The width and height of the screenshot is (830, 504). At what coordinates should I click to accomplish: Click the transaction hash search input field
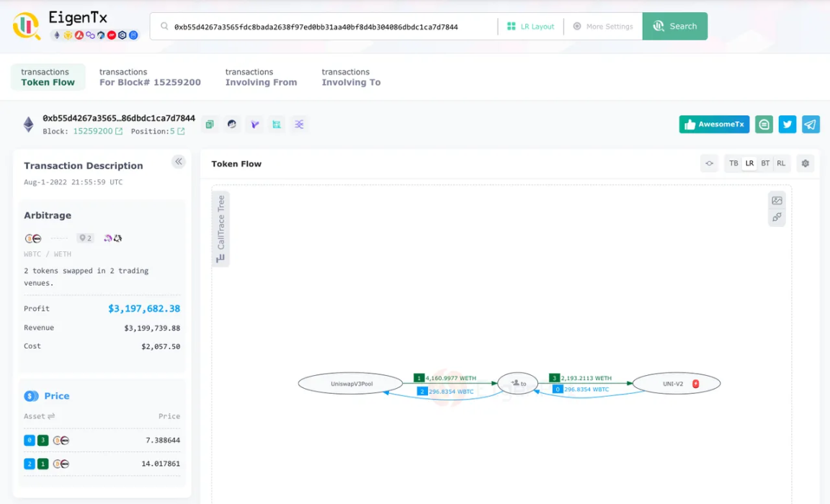(324, 27)
